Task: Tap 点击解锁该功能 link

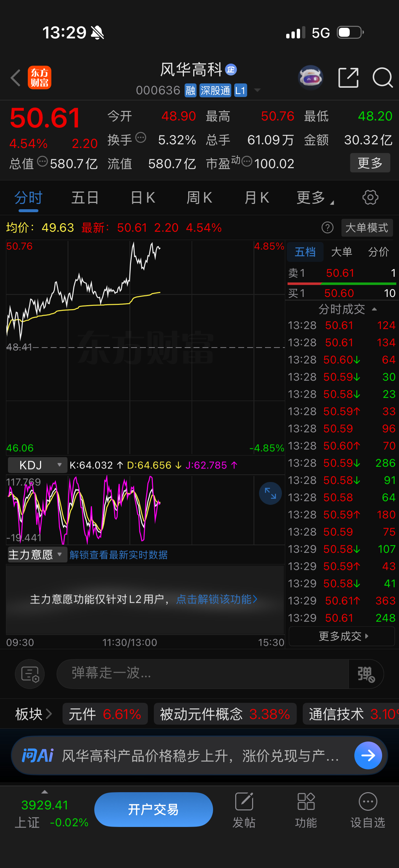Action: click(217, 599)
